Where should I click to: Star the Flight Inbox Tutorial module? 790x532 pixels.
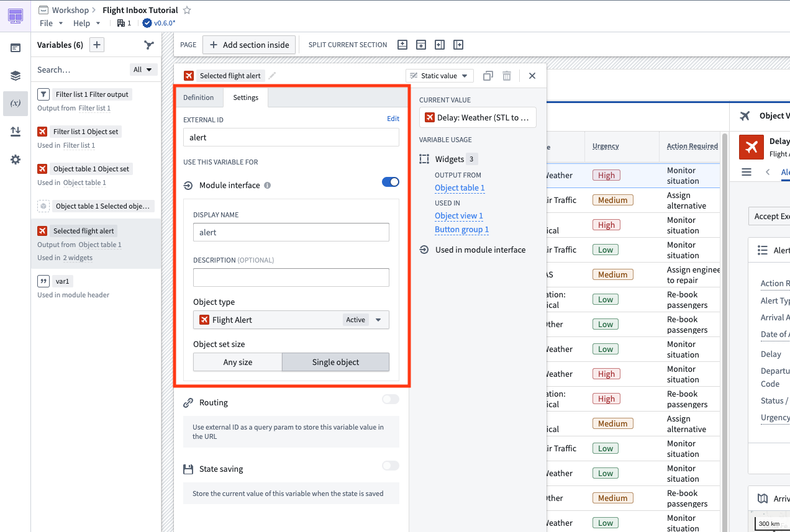pos(187,10)
